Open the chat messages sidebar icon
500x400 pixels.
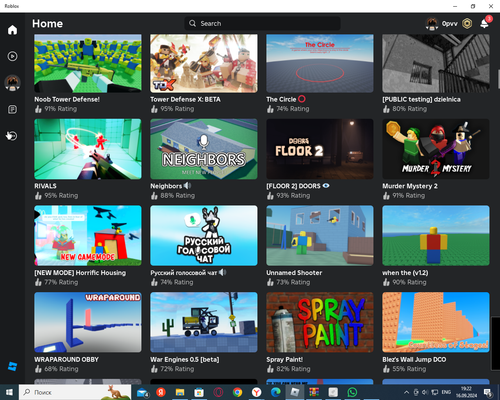pyautogui.click(x=12, y=109)
